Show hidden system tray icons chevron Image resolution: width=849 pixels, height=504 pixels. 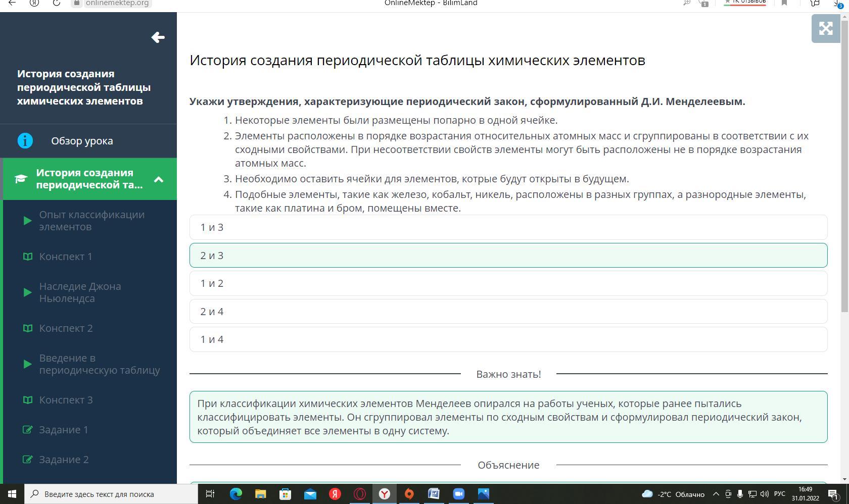[716, 494]
